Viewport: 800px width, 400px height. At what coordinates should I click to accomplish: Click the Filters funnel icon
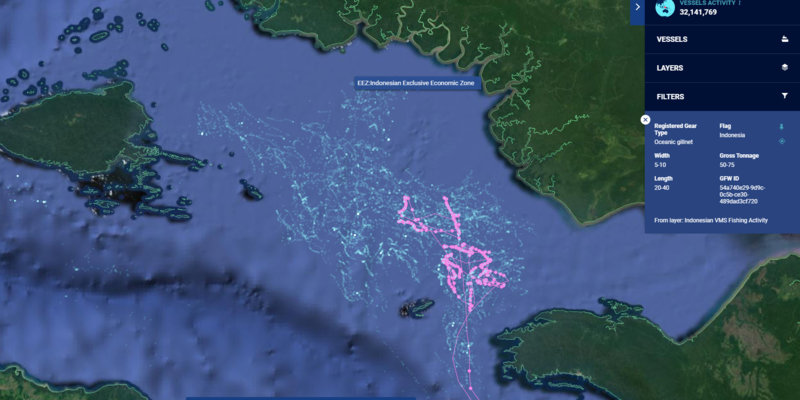tap(785, 97)
